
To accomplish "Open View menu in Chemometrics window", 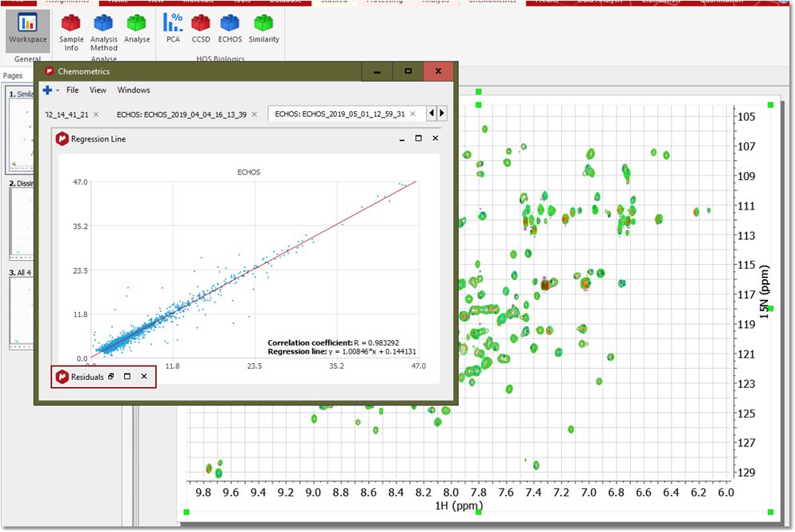I will click(x=98, y=90).
